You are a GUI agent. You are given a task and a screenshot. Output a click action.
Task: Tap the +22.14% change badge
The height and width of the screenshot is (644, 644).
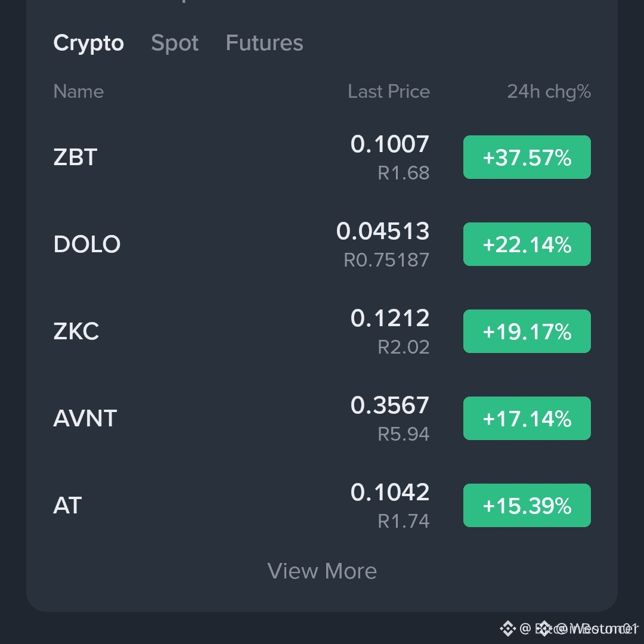pyautogui.click(x=527, y=244)
